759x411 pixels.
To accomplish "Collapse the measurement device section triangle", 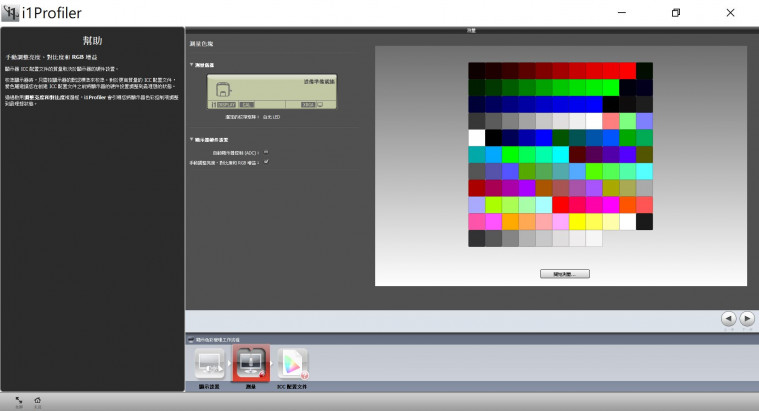I will [x=191, y=65].
